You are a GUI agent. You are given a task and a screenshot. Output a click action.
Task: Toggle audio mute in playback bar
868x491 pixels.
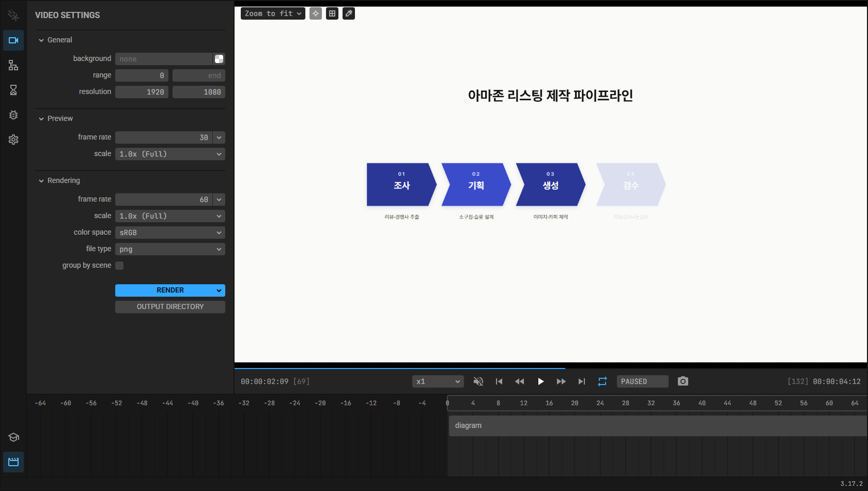[478, 381]
